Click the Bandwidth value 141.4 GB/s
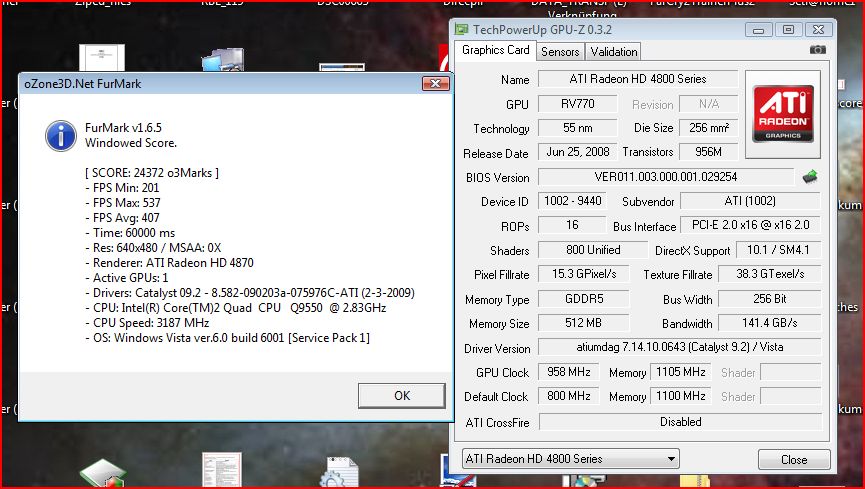865x489 pixels. pos(770,323)
